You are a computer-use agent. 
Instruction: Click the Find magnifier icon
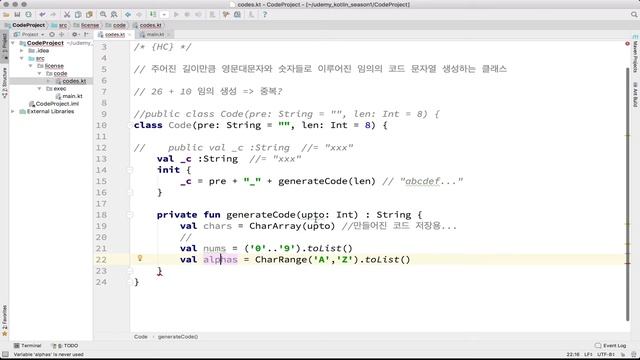click(x=103, y=15)
